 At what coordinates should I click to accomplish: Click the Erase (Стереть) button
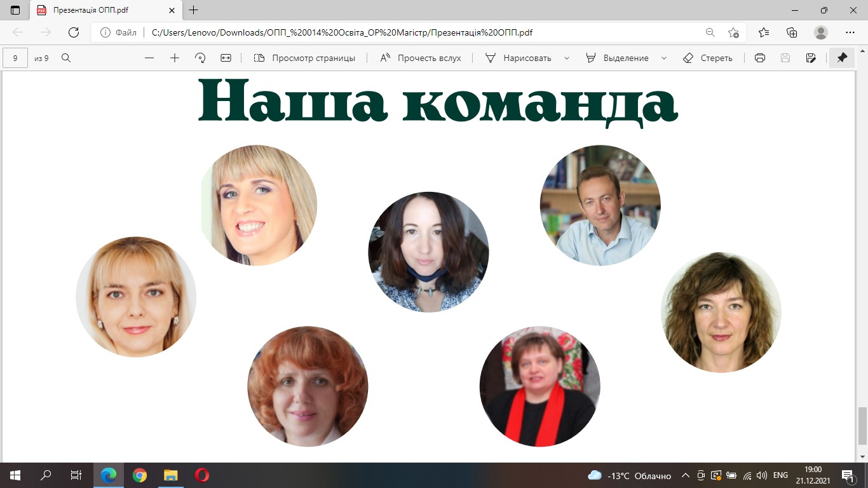tap(707, 58)
